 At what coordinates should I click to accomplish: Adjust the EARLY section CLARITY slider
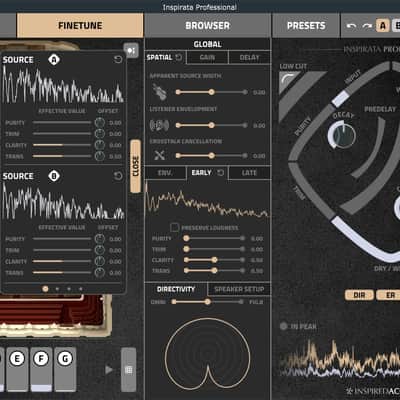click(x=214, y=260)
